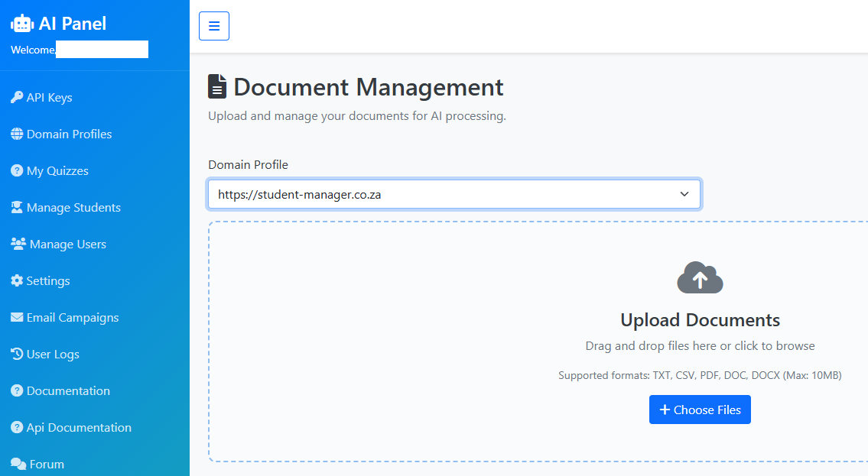
Task: Click the history icon for User Logs
Action: coord(17,355)
